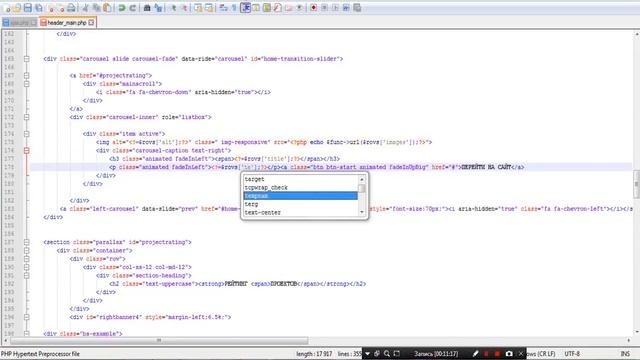Image resolution: width=640 pixels, height=360 pixels.
Task: Switch to the header_main.php tab
Action: click(67, 23)
